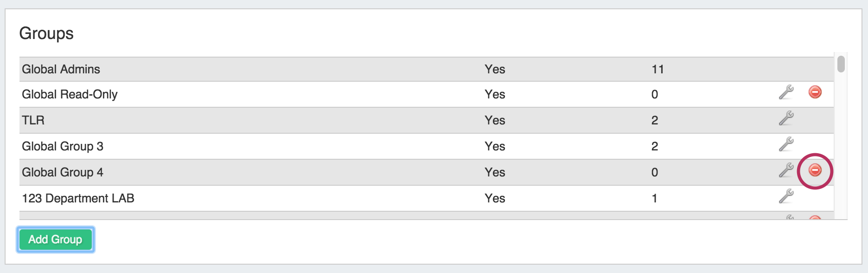Click wrench icon for Global Read-Only

pos(786,92)
